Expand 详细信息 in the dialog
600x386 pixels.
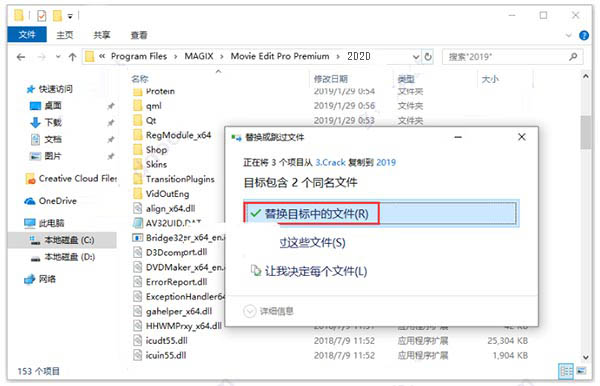[269, 311]
